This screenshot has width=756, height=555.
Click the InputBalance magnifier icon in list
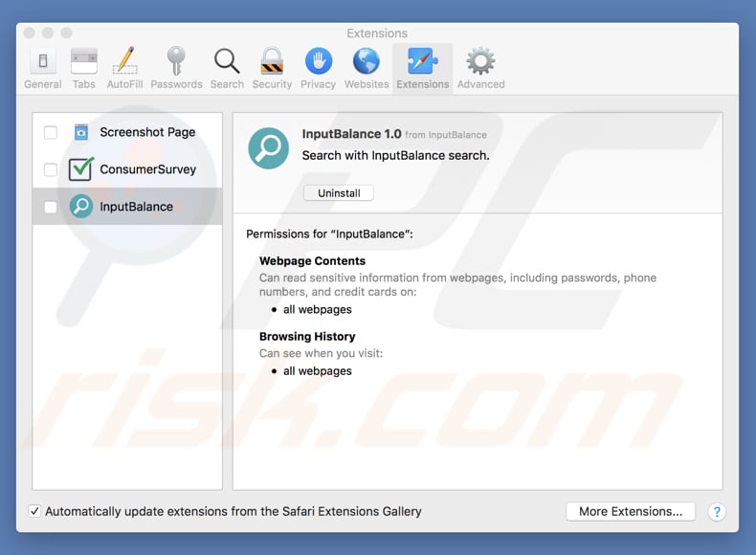(x=81, y=207)
